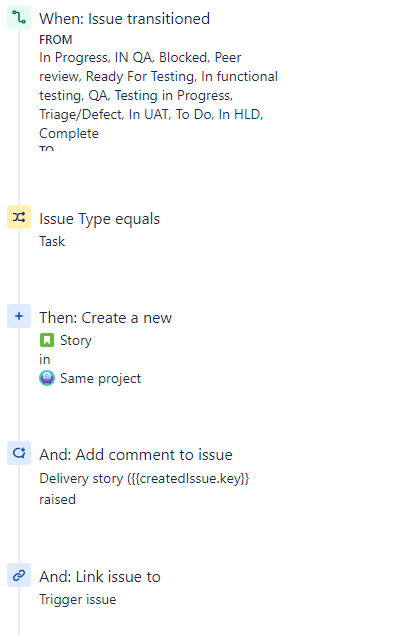The width and height of the screenshot is (415, 635).
Task: Click the FROM heading in trigger
Action: [x=56, y=40]
